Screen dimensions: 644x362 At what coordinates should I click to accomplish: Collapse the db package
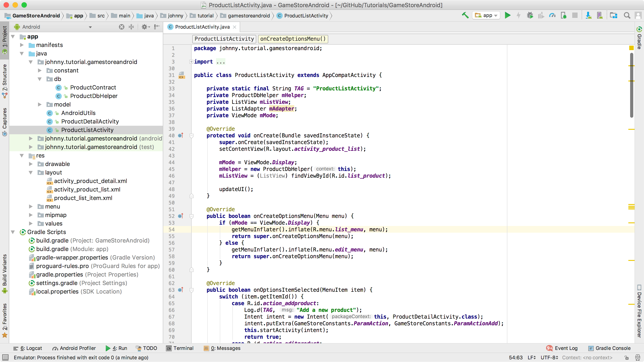[40, 79]
